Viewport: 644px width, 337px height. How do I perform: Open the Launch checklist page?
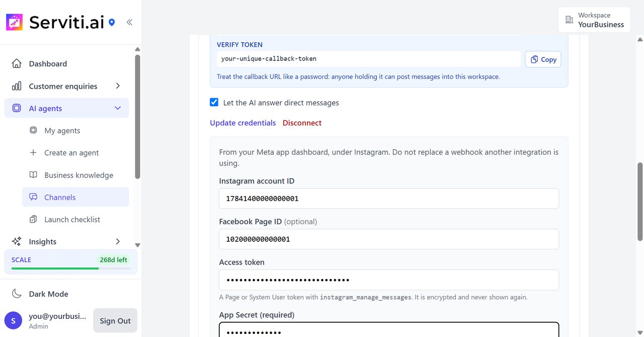pyautogui.click(x=75, y=219)
